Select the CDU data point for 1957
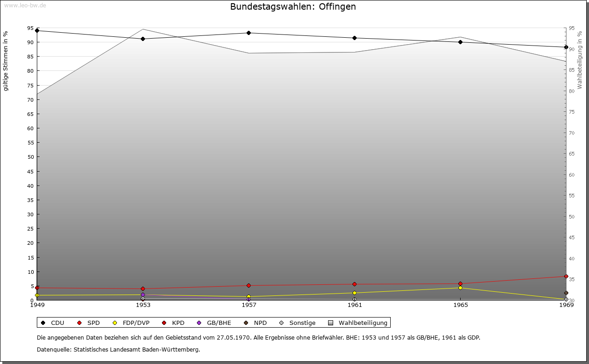Screen dimensions: 589x364 (x=248, y=33)
